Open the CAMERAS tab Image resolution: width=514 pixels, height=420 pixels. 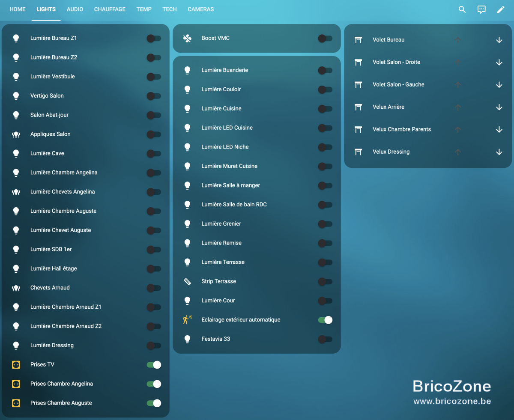(x=201, y=9)
